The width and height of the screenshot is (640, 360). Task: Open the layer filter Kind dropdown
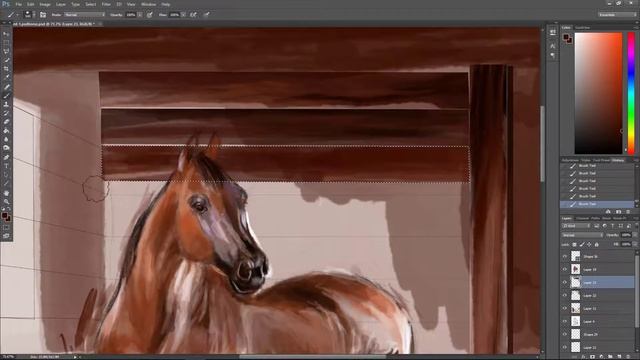(576, 226)
